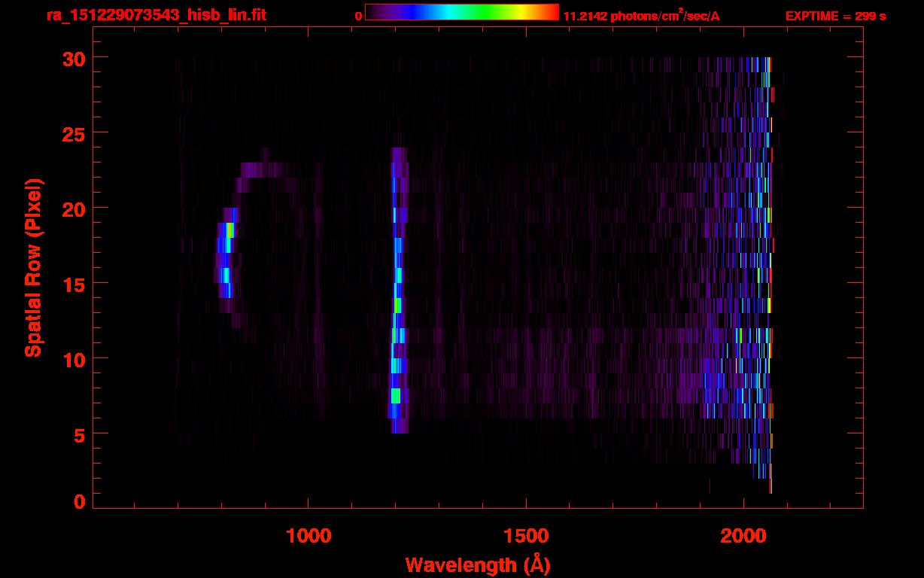Click the 'EXPTIME = 299 s' text
Screen dimensions: 924x578
click(x=835, y=16)
